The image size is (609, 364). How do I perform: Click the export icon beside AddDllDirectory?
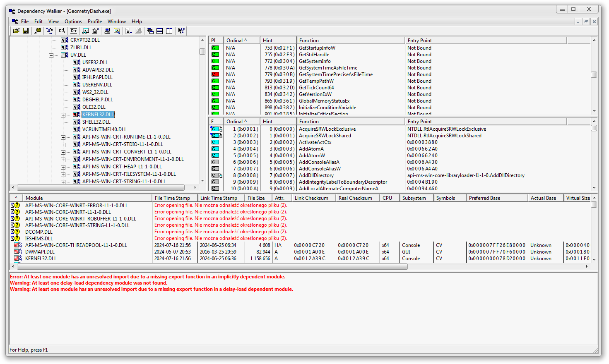[217, 175]
